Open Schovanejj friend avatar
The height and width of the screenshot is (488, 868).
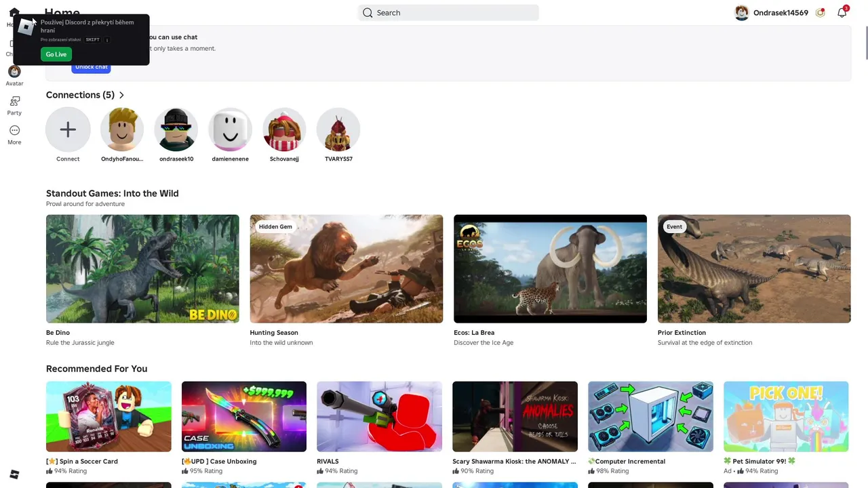click(x=284, y=129)
